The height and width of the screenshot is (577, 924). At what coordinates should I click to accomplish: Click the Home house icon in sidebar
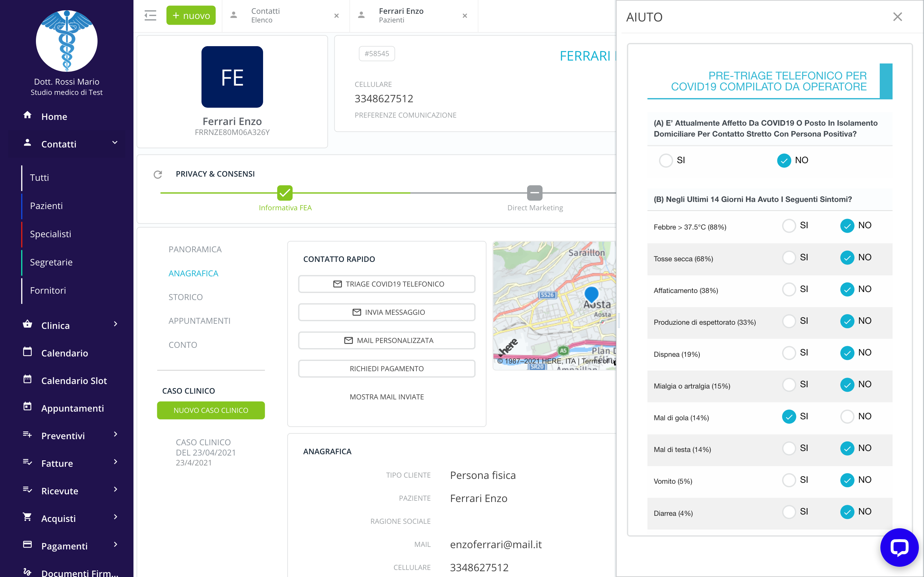(x=28, y=115)
